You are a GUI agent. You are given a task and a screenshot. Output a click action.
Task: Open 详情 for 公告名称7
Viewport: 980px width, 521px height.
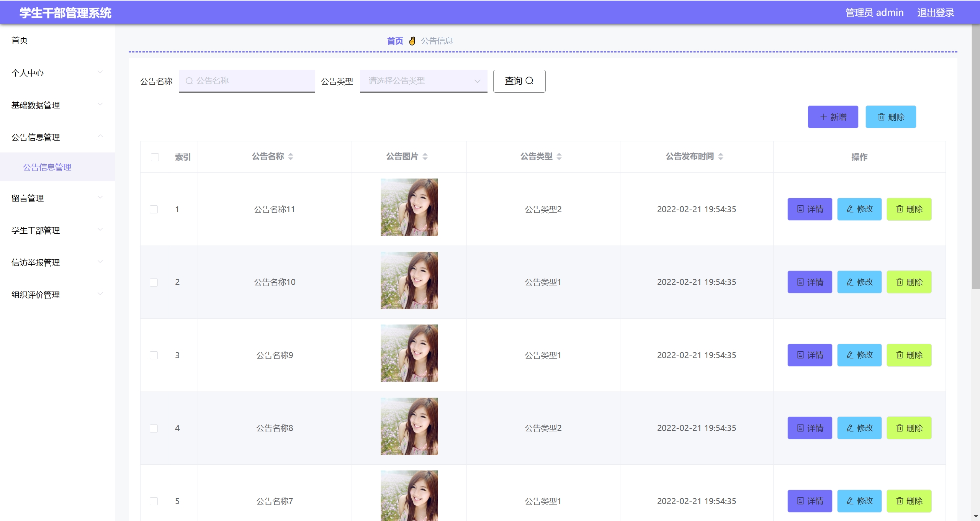(810, 501)
